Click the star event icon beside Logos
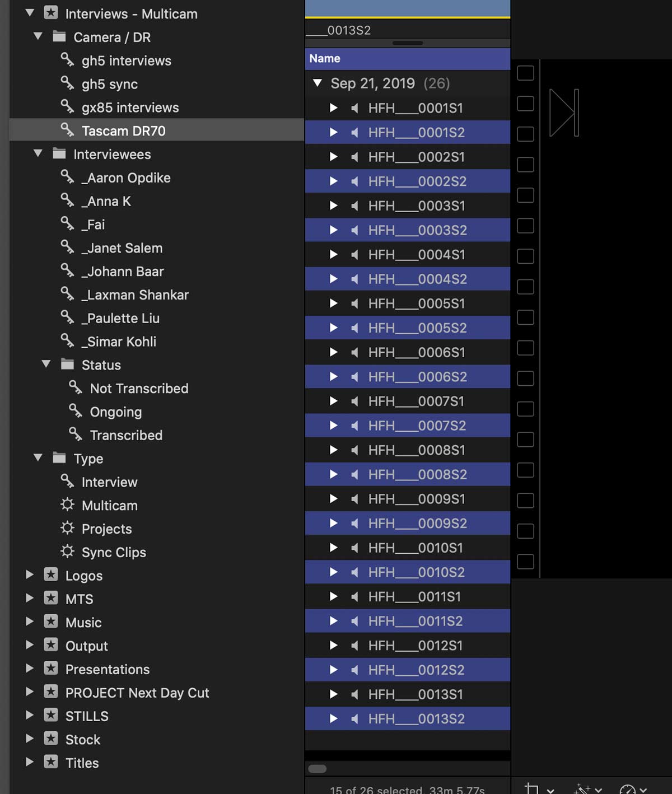Screen dimensions: 672x794 point(51,575)
